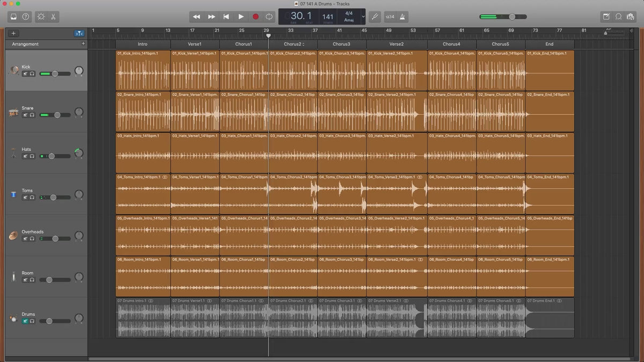Open Quick Help
Image resolution: width=644 pixels, height=362 pixels.
click(26, 17)
